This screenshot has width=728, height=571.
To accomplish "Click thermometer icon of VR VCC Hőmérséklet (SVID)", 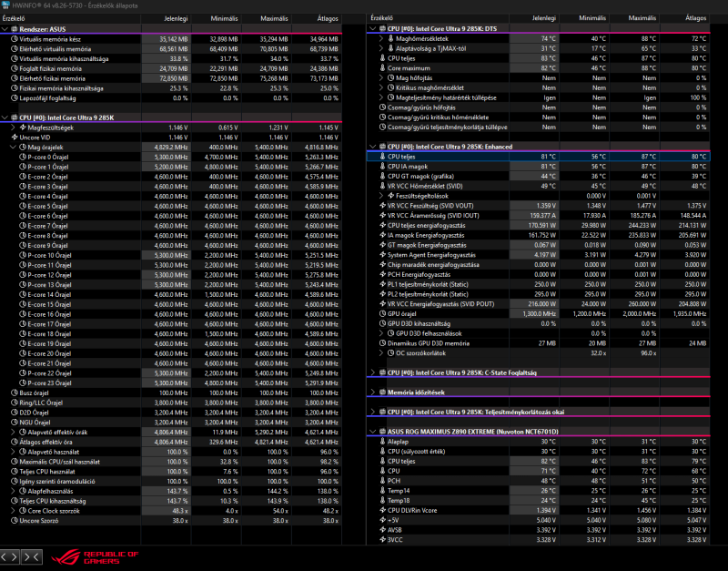I will coord(382,186).
